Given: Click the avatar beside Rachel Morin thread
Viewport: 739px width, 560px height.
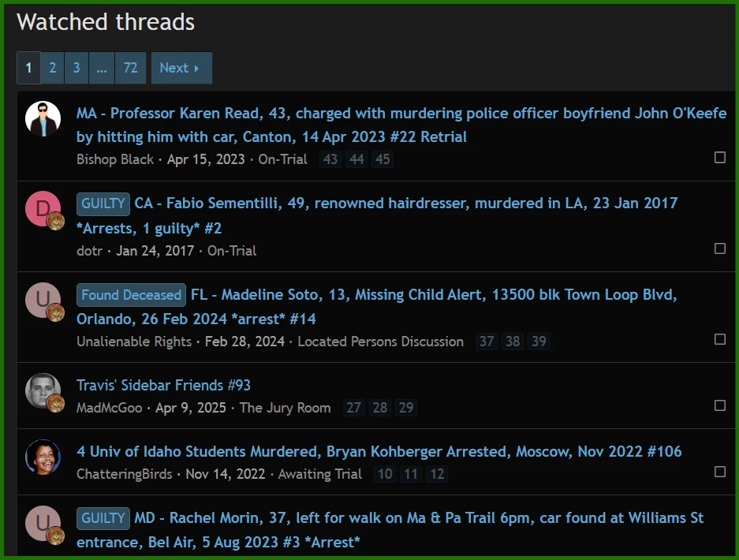Looking at the screenshot, I should coord(43,525).
